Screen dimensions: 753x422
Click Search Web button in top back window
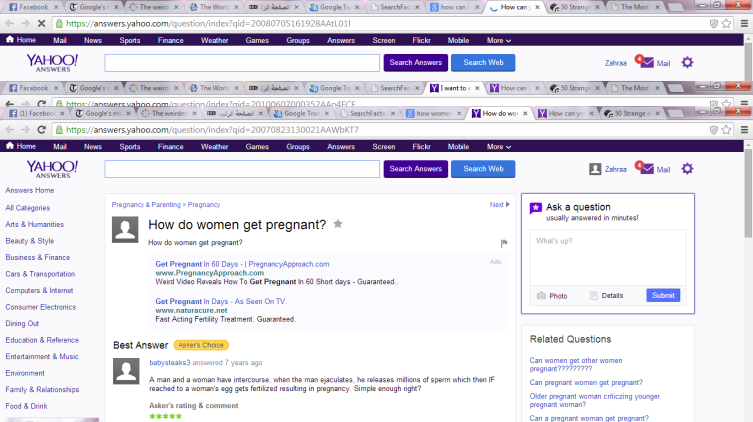[483, 62]
